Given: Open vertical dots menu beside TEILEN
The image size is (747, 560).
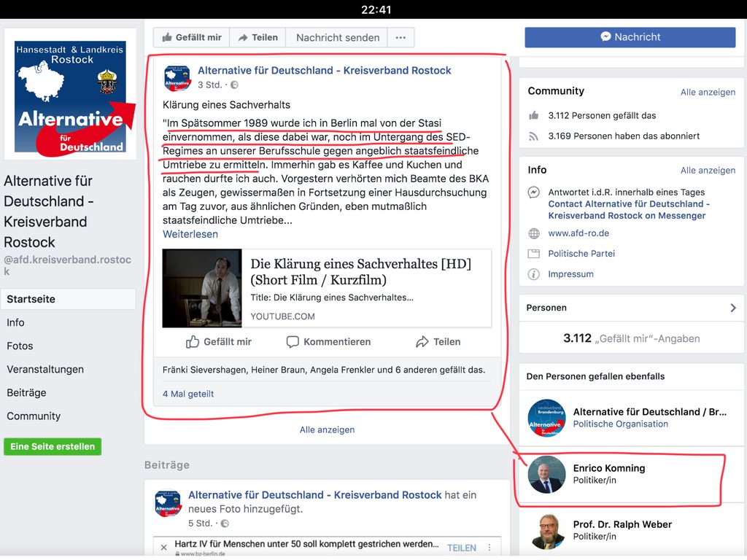Looking at the screenshot, I should 489,548.
